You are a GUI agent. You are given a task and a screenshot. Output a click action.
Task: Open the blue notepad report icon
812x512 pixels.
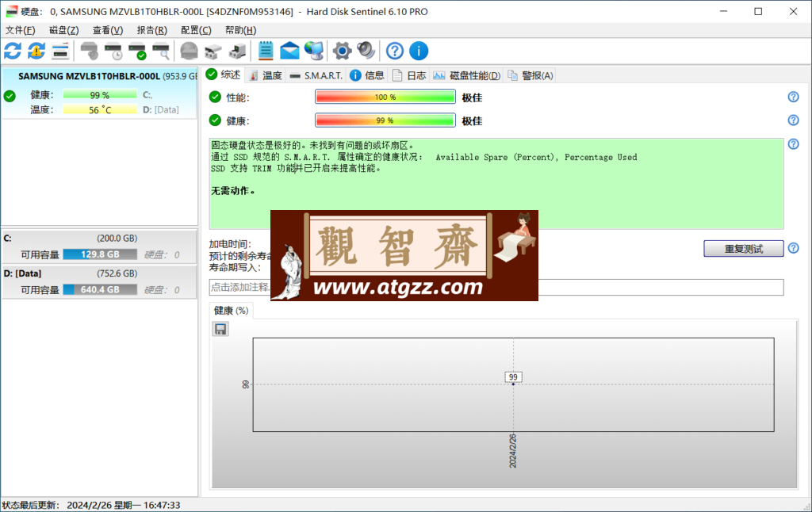266,51
